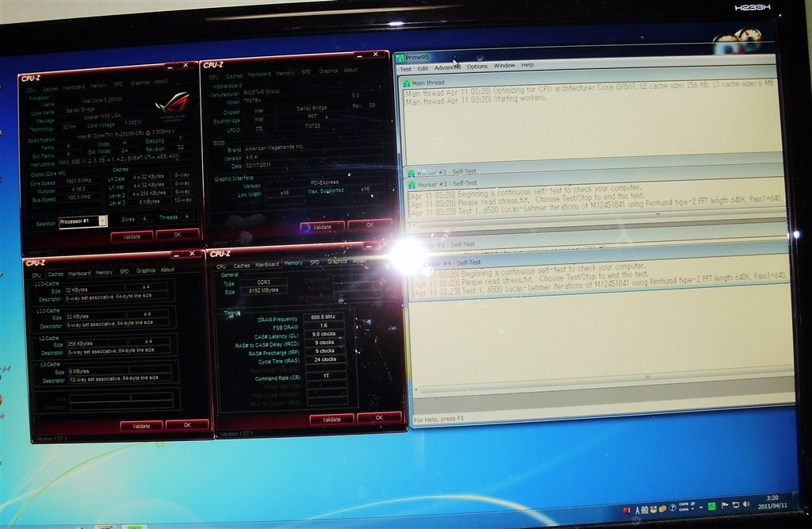Select CPU tab in CPU-Z Mainboard window
Image resolution: width=812 pixels, height=529 pixels.
(214, 77)
